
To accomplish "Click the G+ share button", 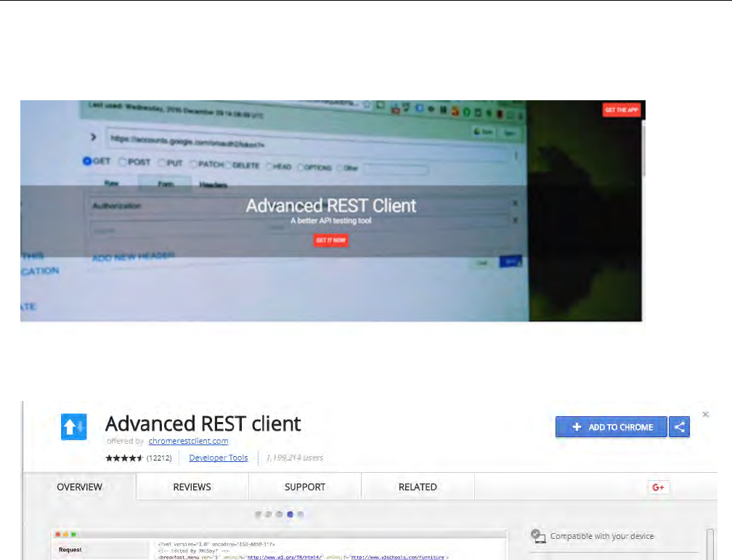I will click(x=658, y=487).
